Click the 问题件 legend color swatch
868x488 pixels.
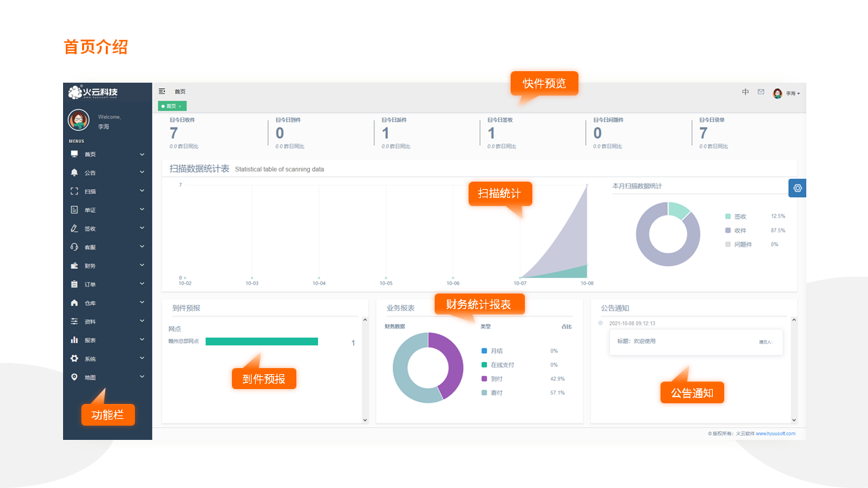(x=728, y=245)
